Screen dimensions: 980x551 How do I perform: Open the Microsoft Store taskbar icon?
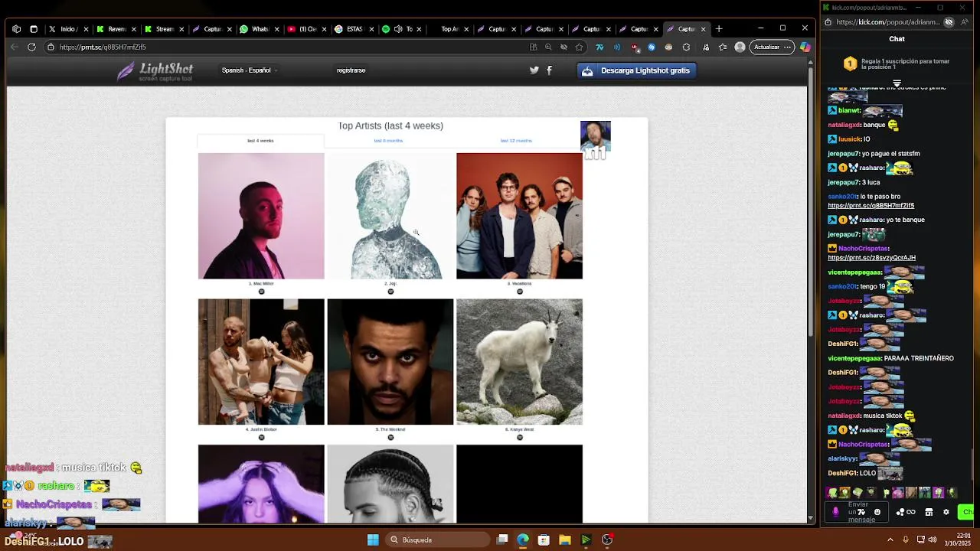coord(544,540)
